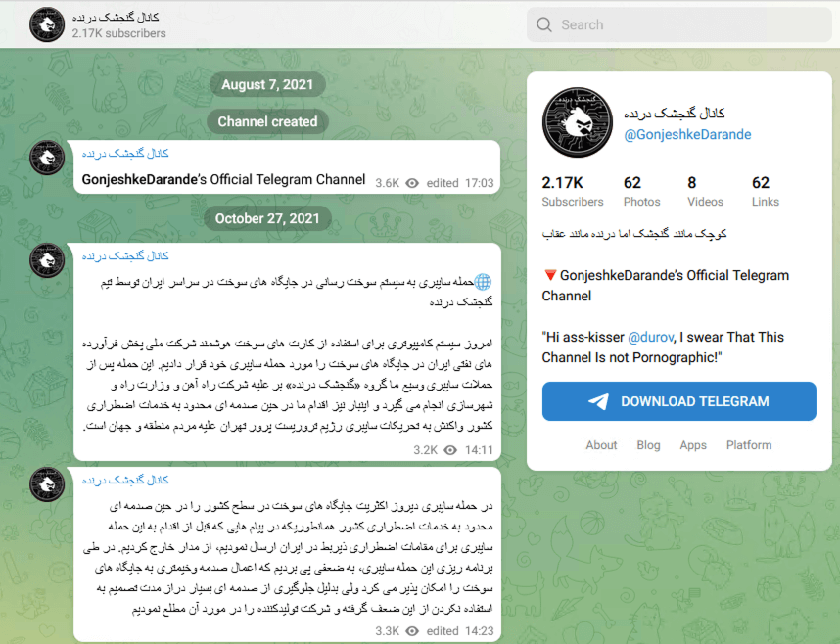View the 8 Videos counter

pos(705,191)
